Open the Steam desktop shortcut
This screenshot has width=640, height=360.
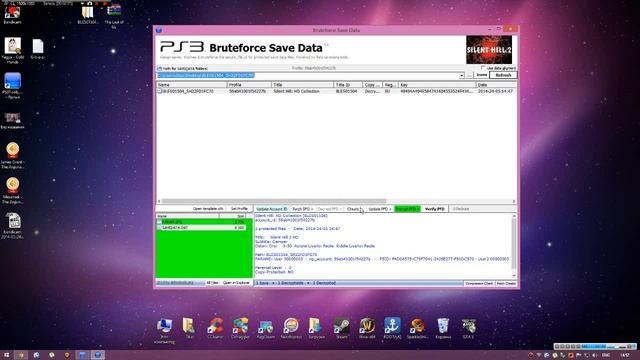point(342,329)
